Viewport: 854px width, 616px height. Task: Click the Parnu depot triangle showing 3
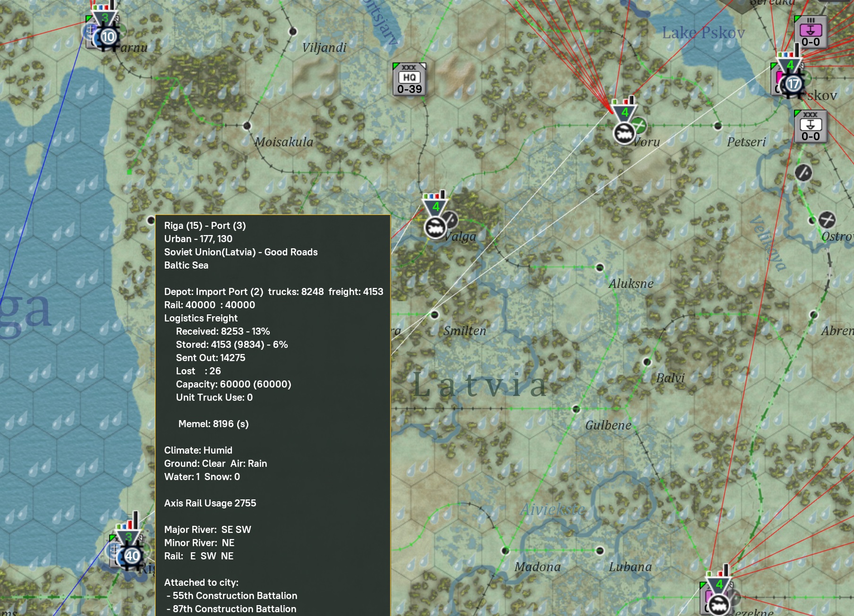[x=105, y=18]
